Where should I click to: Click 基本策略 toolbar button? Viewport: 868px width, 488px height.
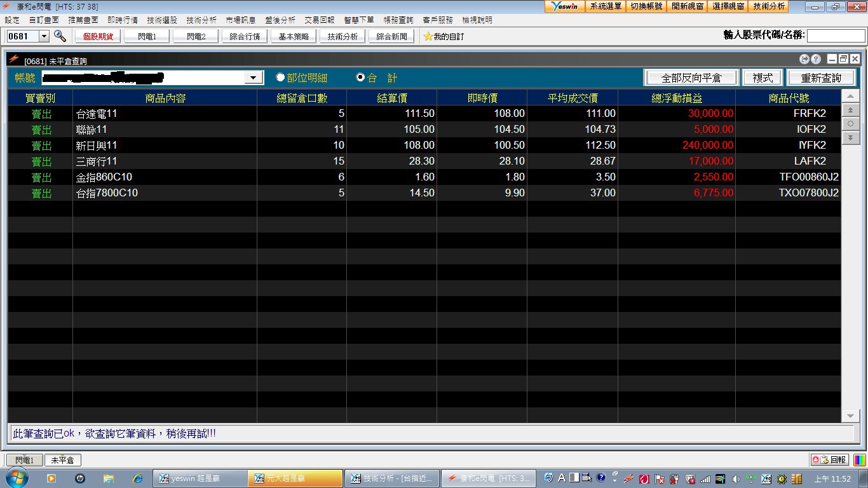click(294, 36)
